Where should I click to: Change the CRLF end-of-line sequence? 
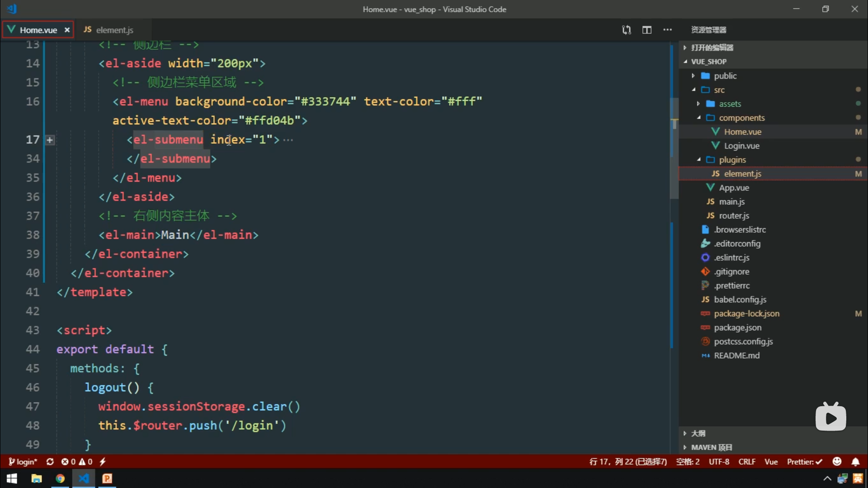pos(747,462)
